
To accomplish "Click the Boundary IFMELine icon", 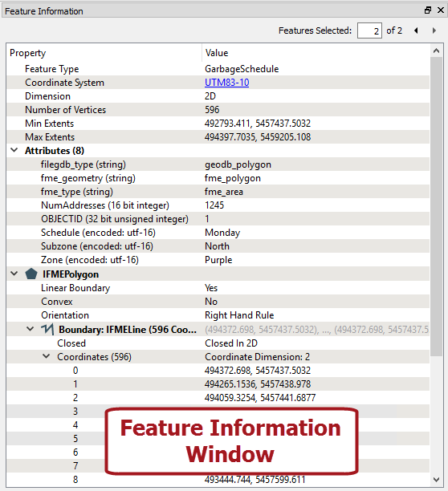I will click(47, 329).
